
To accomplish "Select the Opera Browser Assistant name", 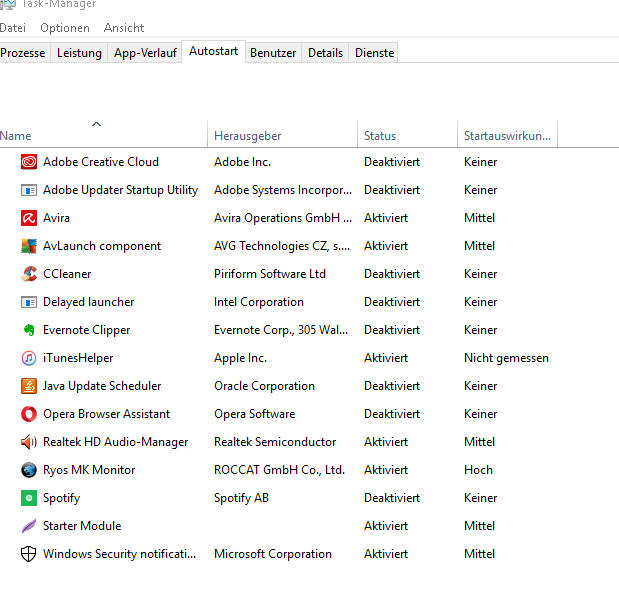I will point(106,414).
